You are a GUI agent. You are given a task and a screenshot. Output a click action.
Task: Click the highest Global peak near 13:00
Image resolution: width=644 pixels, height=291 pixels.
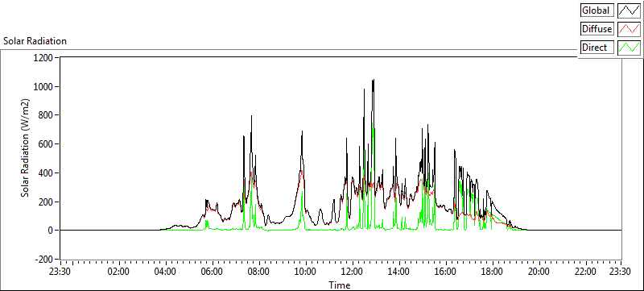[x=373, y=80]
